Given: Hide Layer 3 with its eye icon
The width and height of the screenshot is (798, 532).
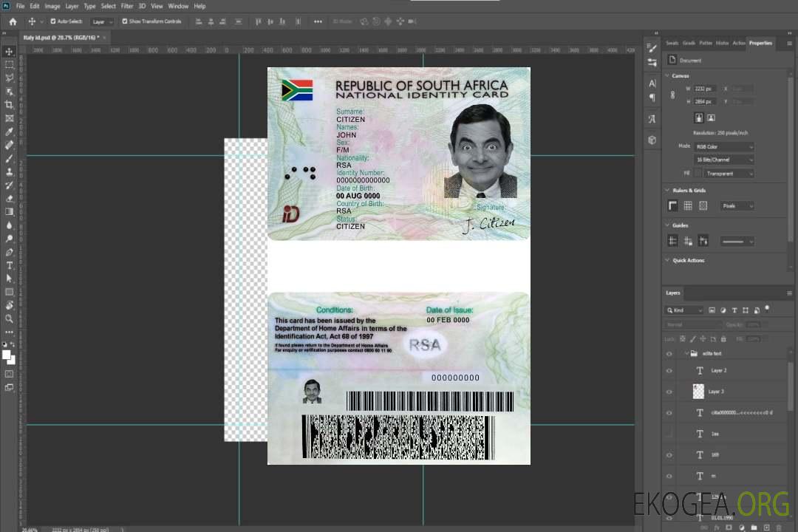Looking at the screenshot, I should click(x=669, y=392).
